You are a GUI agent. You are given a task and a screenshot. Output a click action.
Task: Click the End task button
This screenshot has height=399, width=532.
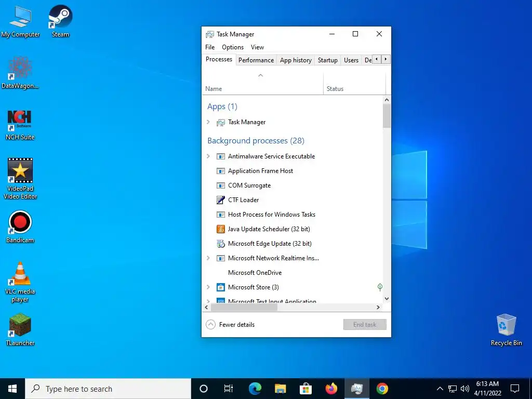[x=365, y=325]
